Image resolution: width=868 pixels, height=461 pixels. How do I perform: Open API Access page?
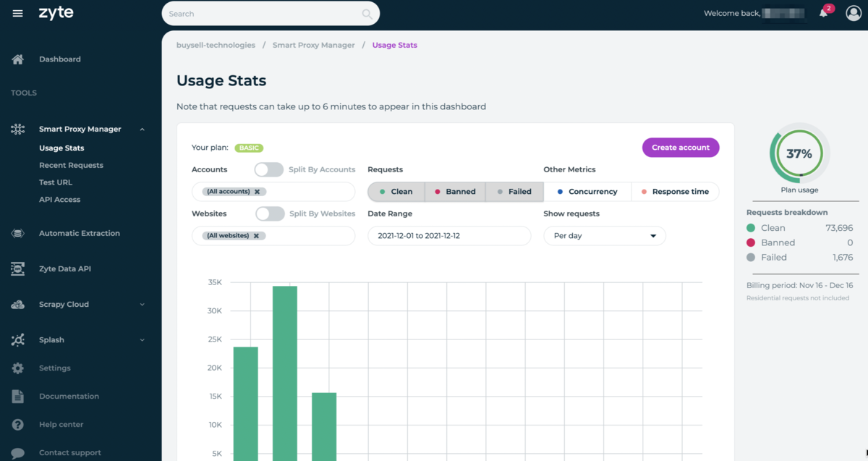(x=59, y=200)
